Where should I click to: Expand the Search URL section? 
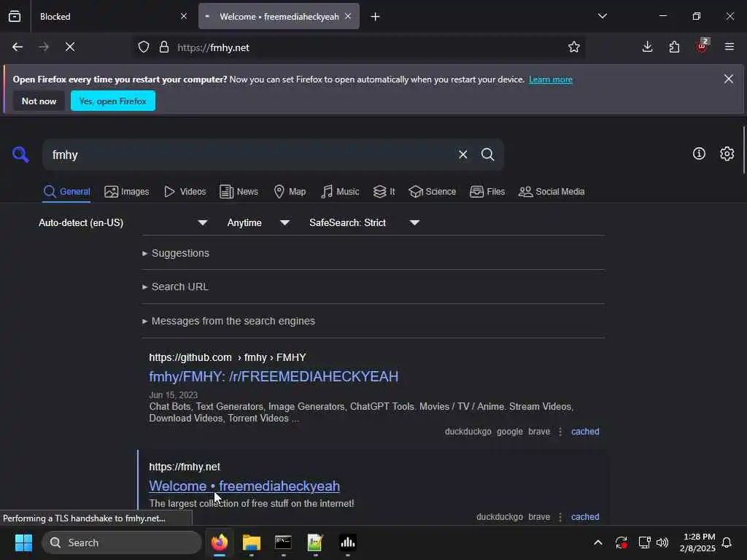pos(175,287)
